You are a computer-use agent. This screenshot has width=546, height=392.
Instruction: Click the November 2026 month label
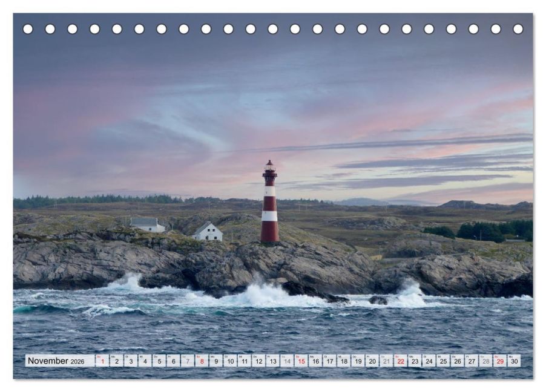coord(56,361)
